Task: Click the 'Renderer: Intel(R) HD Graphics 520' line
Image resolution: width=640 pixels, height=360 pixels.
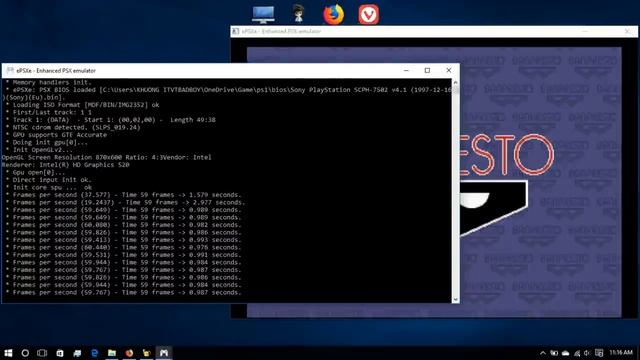Action: click(x=65, y=165)
